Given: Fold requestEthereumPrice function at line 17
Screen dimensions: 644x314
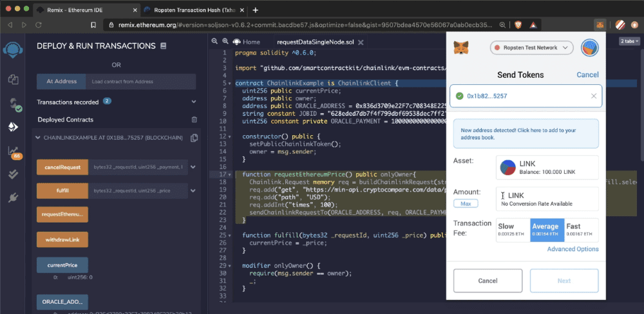Looking at the screenshot, I should tap(230, 174).
